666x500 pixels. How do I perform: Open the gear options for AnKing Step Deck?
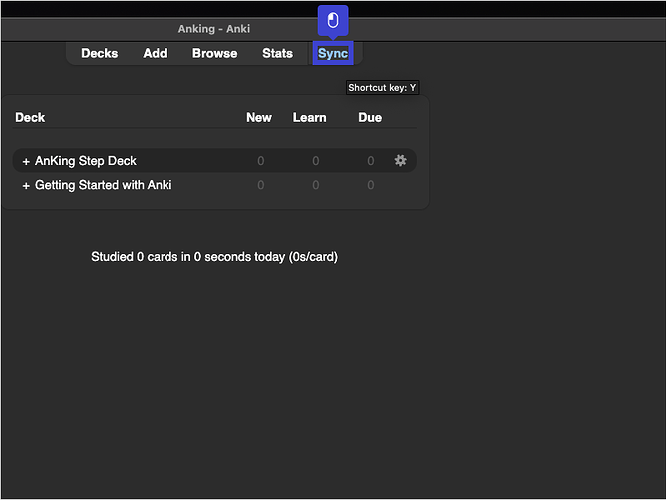[401, 160]
